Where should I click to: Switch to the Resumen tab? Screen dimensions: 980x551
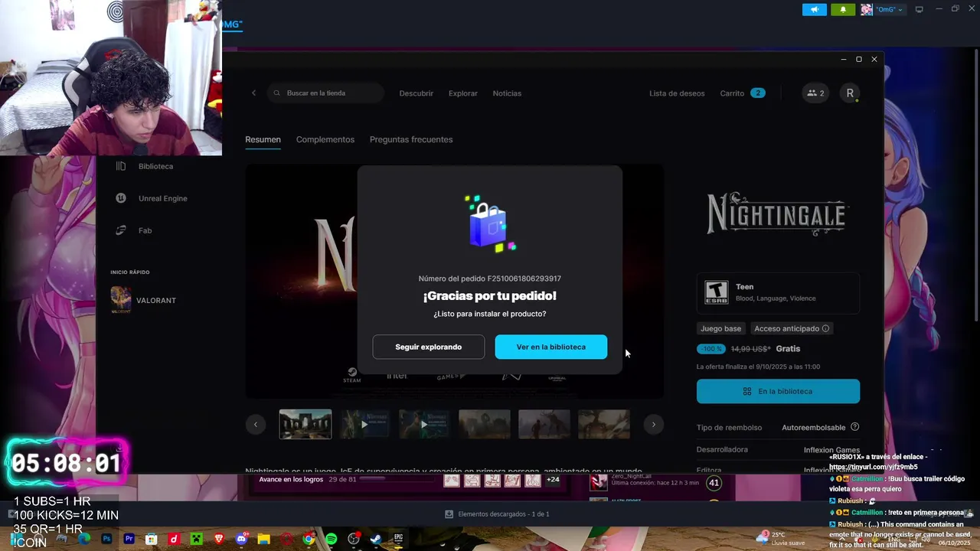tap(263, 139)
